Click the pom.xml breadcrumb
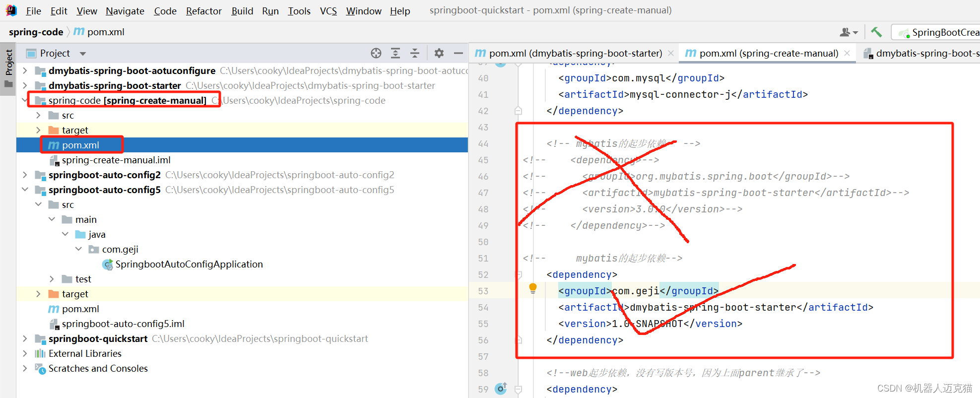The image size is (980, 398). [99, 32]
